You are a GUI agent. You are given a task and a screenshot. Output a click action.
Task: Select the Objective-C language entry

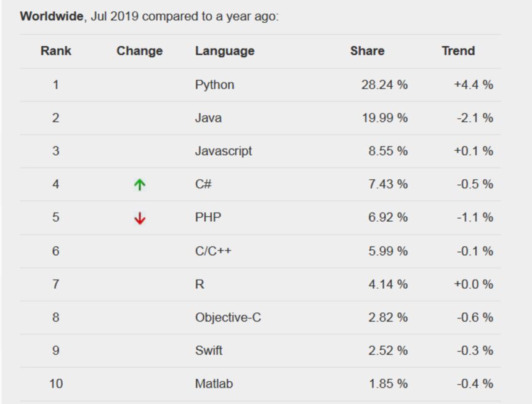tap(228, 318)
